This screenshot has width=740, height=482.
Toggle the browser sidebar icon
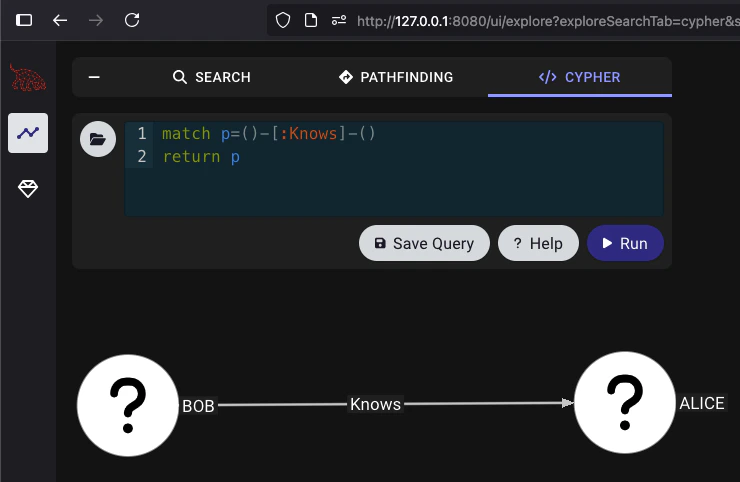pyautogui.click(x=24, y=20)
